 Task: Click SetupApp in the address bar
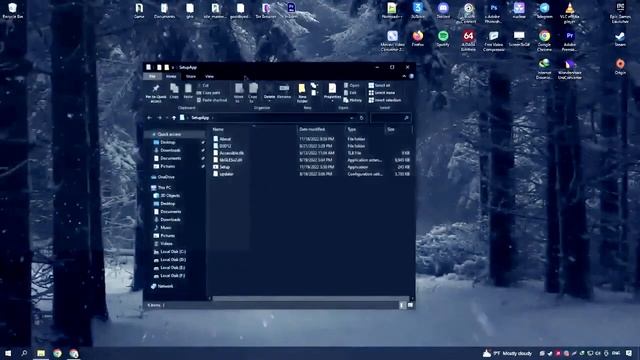[x=200, y=118]
